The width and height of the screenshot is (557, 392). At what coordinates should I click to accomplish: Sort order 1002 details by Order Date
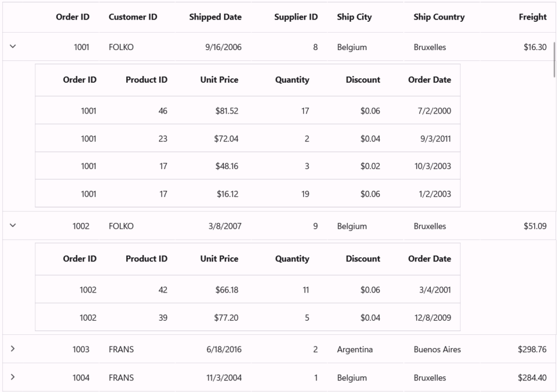[430, 259]
